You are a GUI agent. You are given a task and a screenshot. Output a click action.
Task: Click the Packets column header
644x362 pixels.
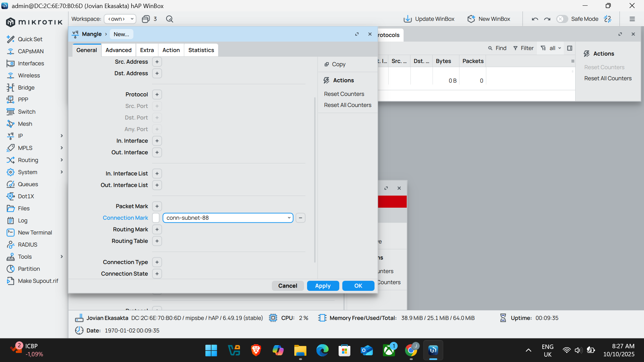coord(473,61)
